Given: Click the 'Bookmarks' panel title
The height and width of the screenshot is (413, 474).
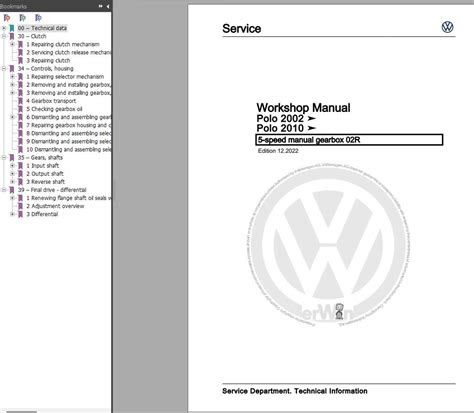Looking at the screenshot, I should point(13,6).
